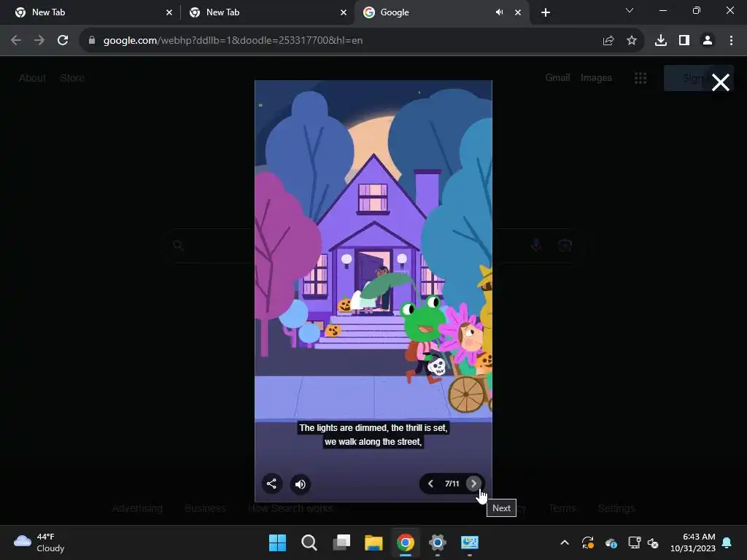Screen dimensions: 747x560
Task: Open the Business footer link
Action: tap(205, 508)
